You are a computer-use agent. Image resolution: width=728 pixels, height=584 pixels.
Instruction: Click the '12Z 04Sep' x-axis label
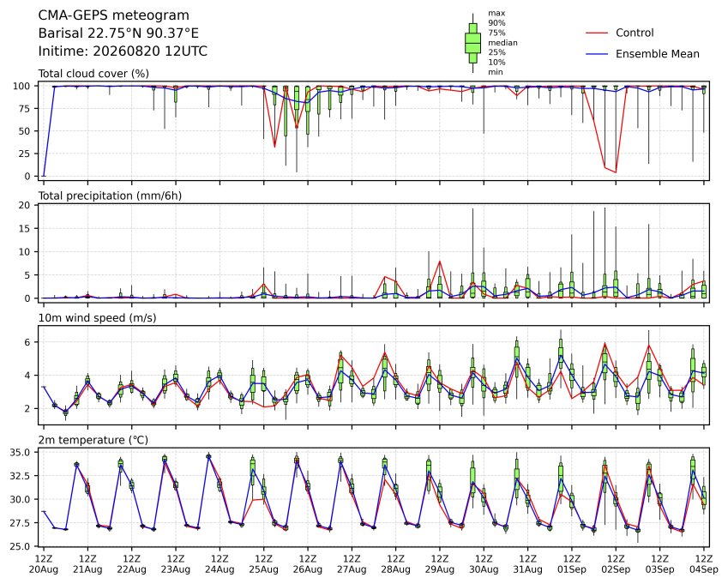[x=704, y=564]
